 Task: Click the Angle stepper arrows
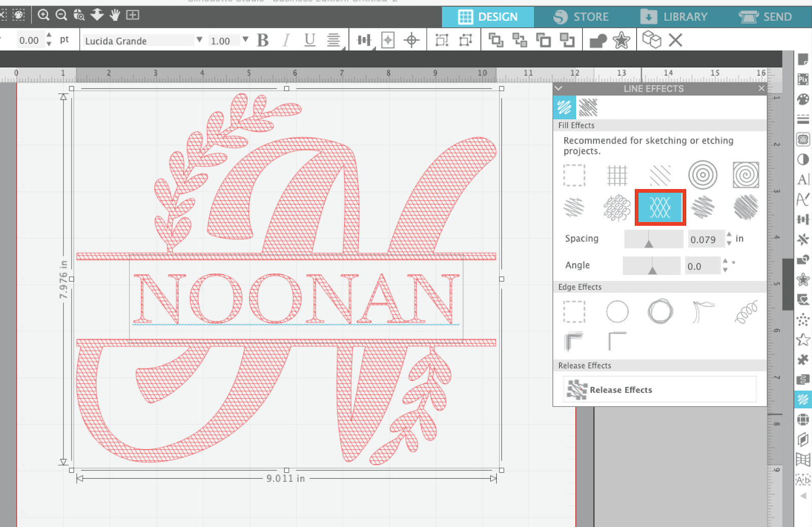pos(725,266)
